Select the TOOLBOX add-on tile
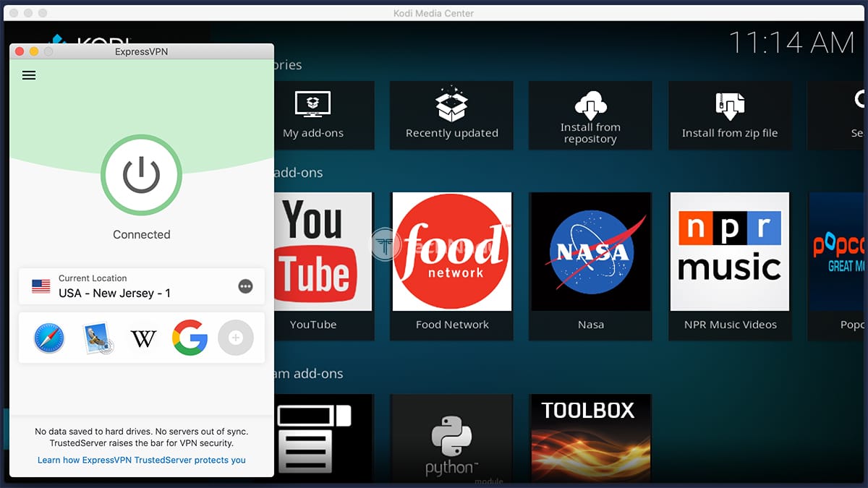 (590, 438)
